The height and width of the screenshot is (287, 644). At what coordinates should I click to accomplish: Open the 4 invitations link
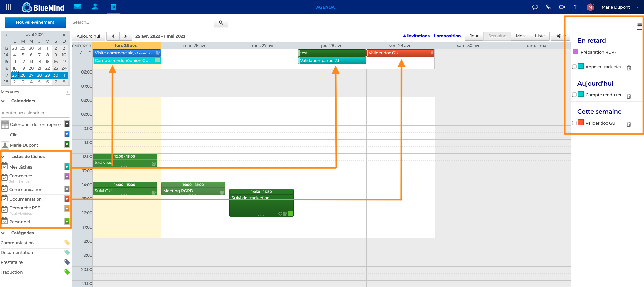tap(416, 36)
